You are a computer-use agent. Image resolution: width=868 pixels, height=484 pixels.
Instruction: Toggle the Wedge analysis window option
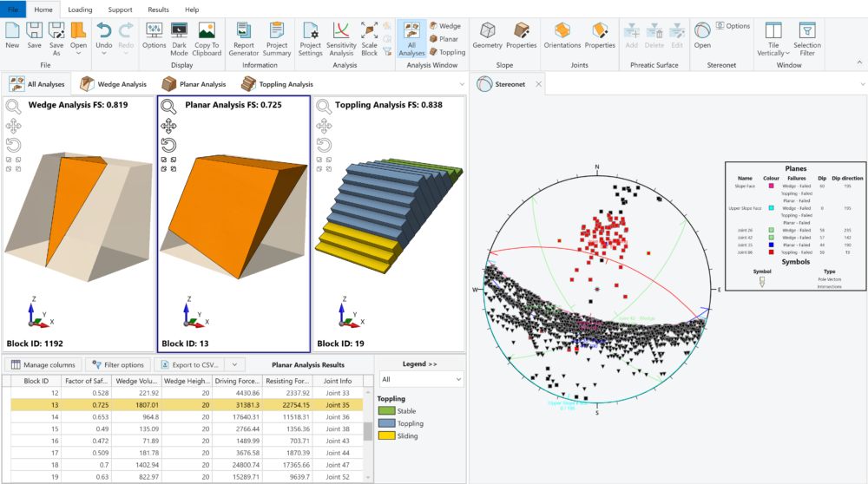click(444, 27)
